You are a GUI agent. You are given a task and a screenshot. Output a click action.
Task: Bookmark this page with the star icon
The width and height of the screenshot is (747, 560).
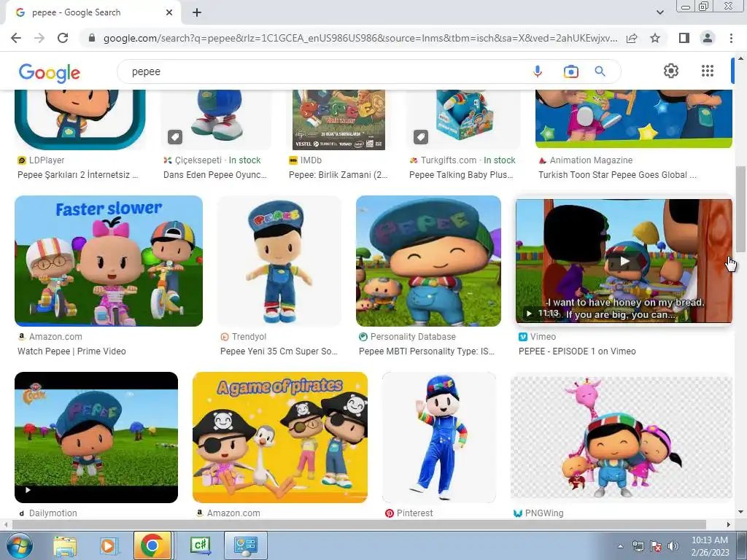click(655, 38)
